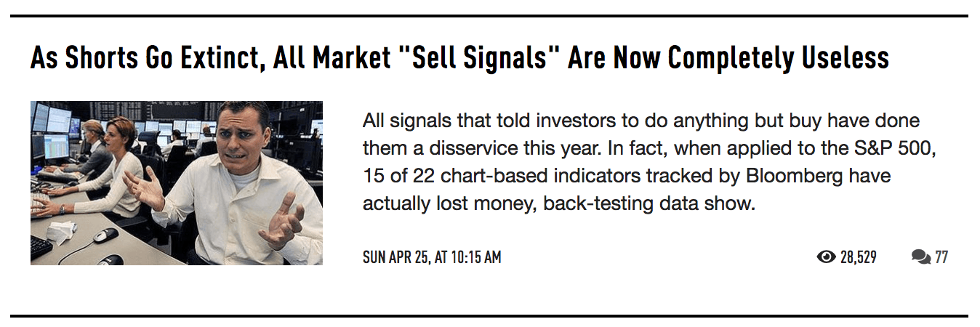Click the 28,529 view count
The width and height of the screenshot is (980, 327).
858,257
